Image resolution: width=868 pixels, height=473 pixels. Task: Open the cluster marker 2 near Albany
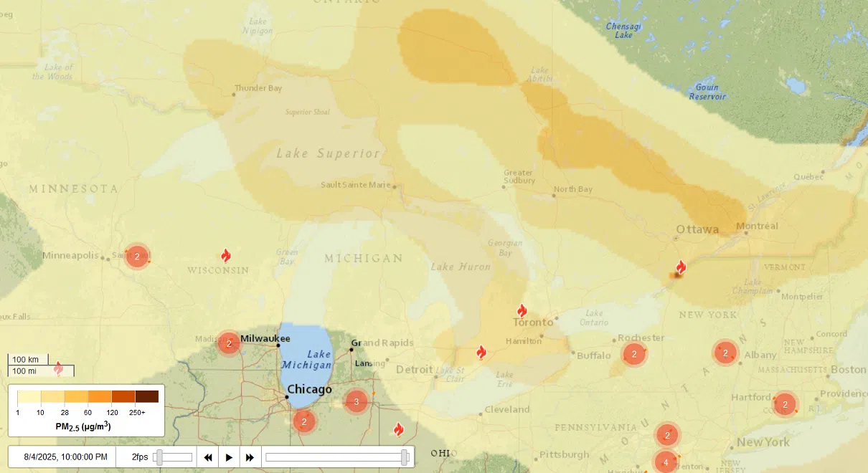pos(725,353)
